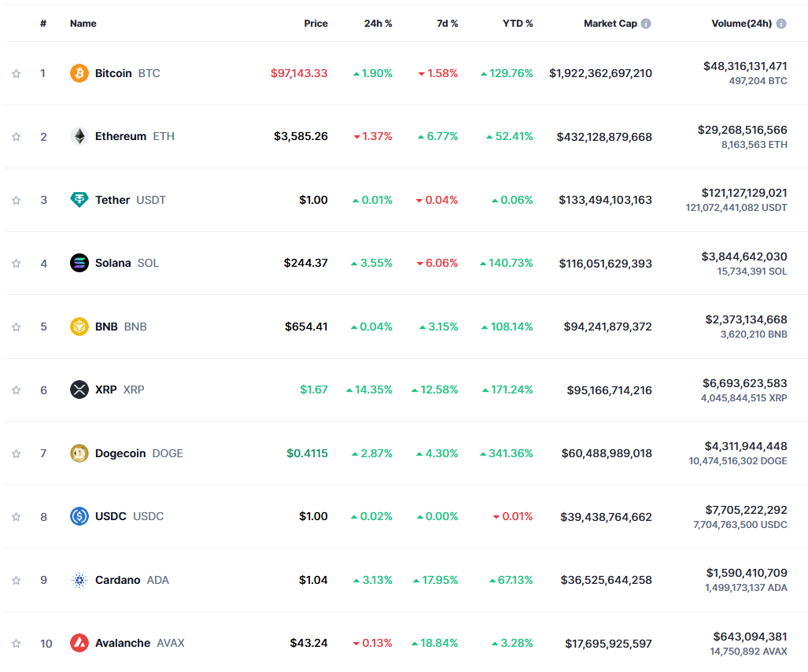This screenshot has height=672, width=808.
Task: Sort by the 24h % column header
Action: pyautogui.click(x=378, y=24)
